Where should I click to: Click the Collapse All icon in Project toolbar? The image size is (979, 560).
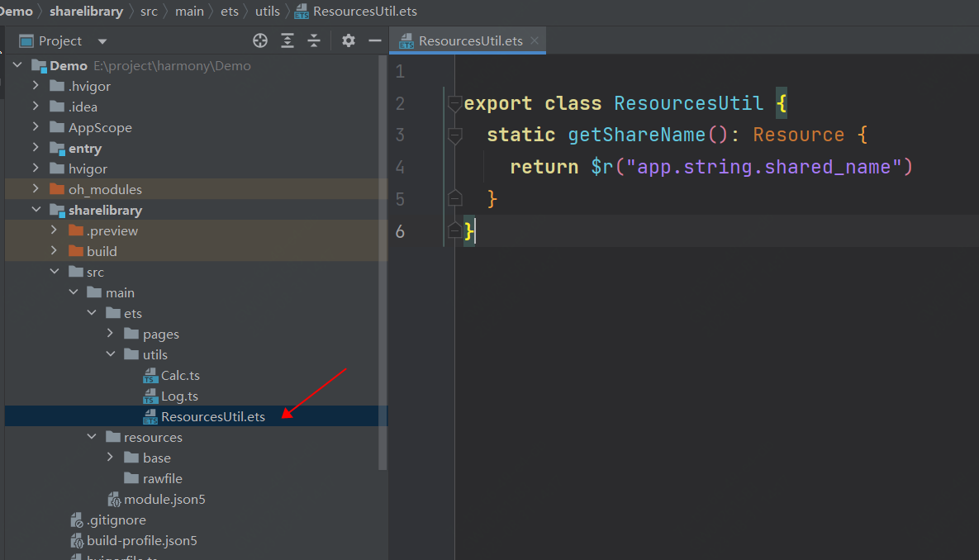point(314,41)
